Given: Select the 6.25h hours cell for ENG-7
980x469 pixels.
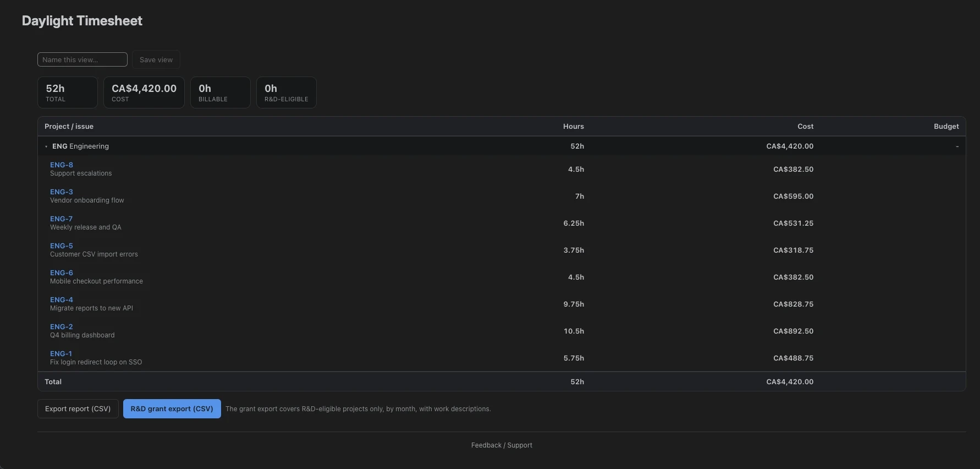Looking at the screenshot, I should [574, 223].
